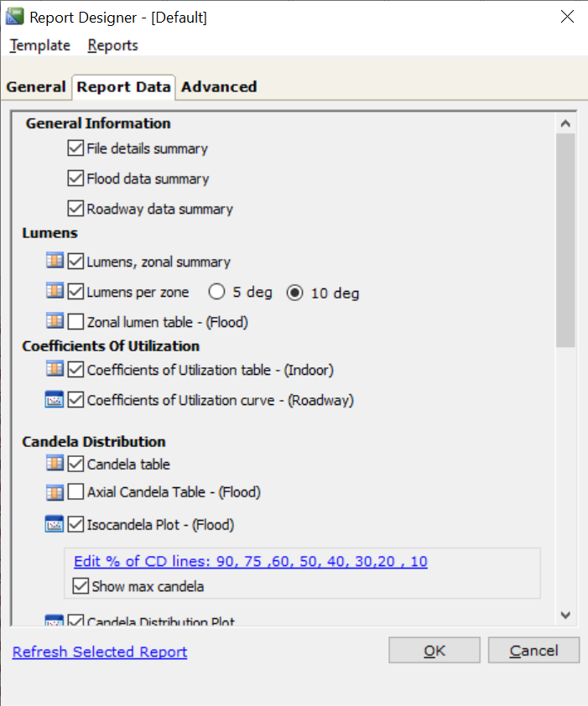
Task: Switch to the Advanced tab
Action: point(219,86)
